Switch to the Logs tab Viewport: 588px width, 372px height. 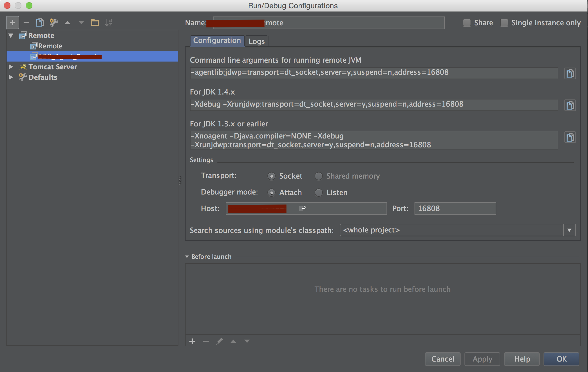pos(257,41)
